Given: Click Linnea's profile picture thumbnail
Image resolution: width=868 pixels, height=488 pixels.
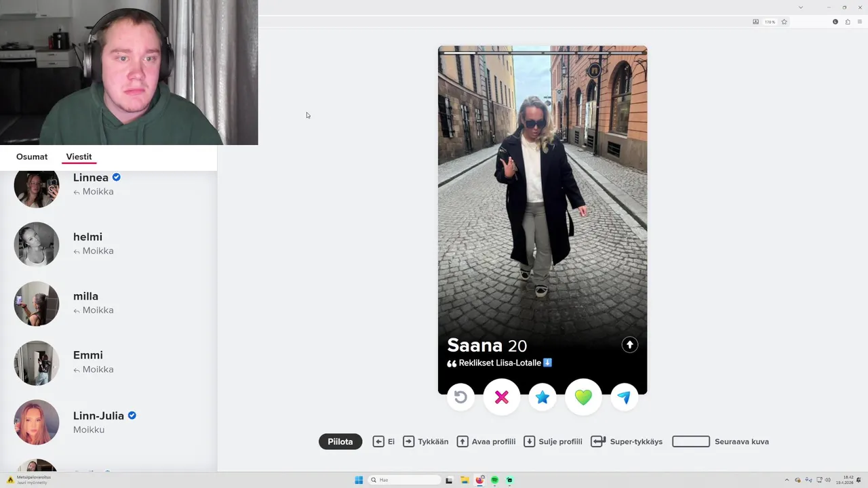Looking at the screenshot, I should (x=37, y=188).
